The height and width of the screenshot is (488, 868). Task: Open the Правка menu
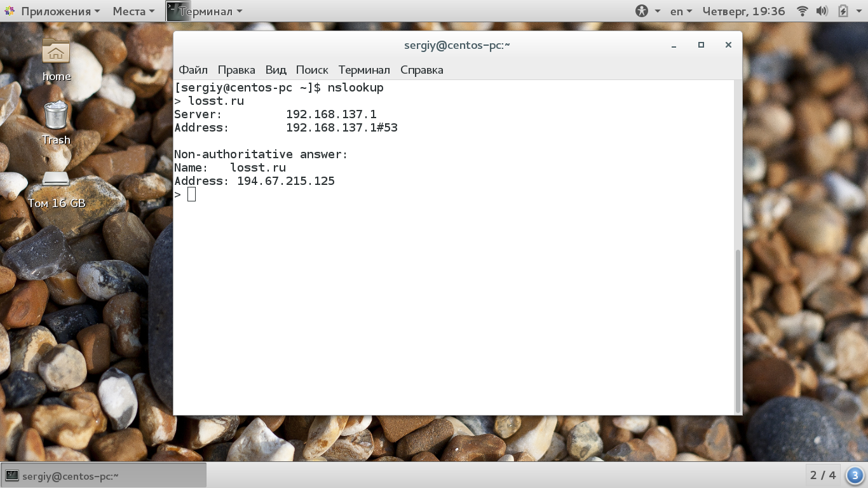coord(236,70)
